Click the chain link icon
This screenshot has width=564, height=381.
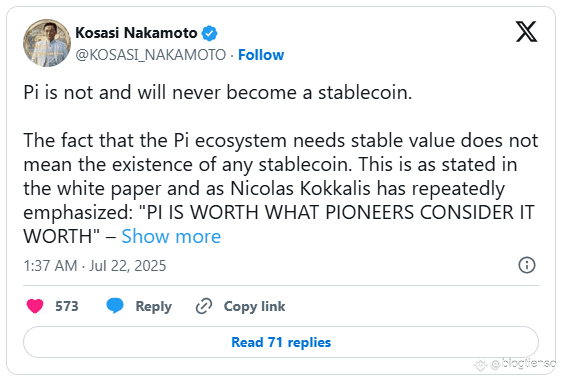pyautogui.click(x=204, y=306)
